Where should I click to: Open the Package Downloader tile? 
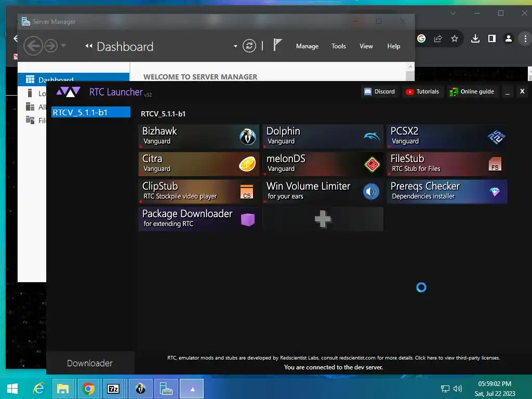coord(199,219)
